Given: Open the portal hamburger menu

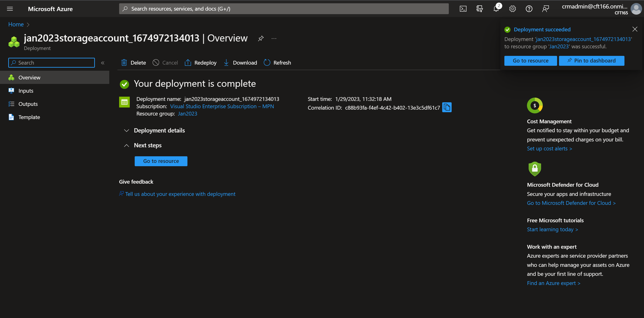Looking at the screenshot, I should 10,8.
